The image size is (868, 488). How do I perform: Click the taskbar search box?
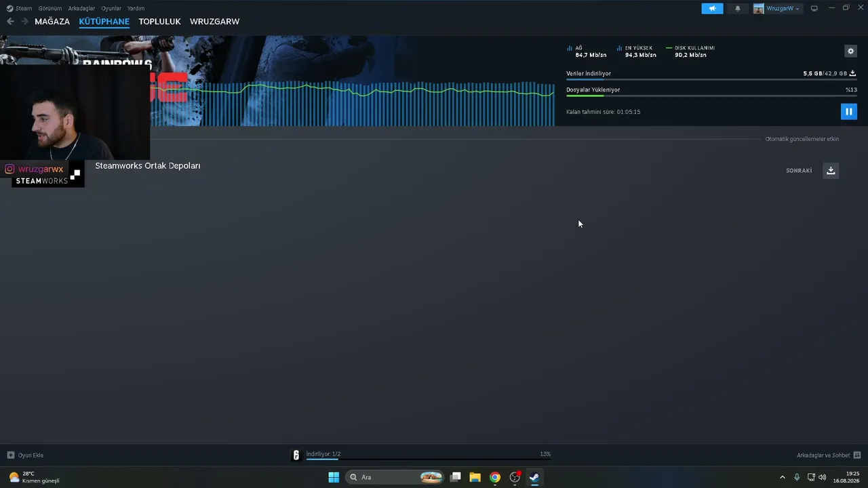pyautogui.click(x=395, y=477)
